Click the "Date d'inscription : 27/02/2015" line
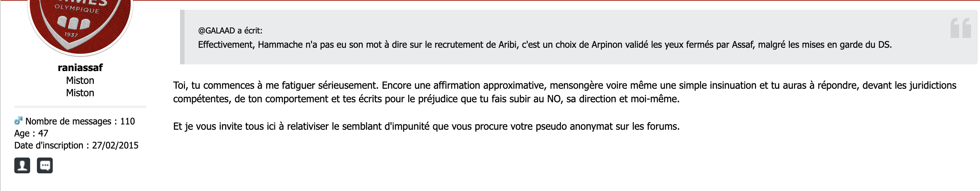The height and width of the screenshot is (191, 980). [76, 146]
